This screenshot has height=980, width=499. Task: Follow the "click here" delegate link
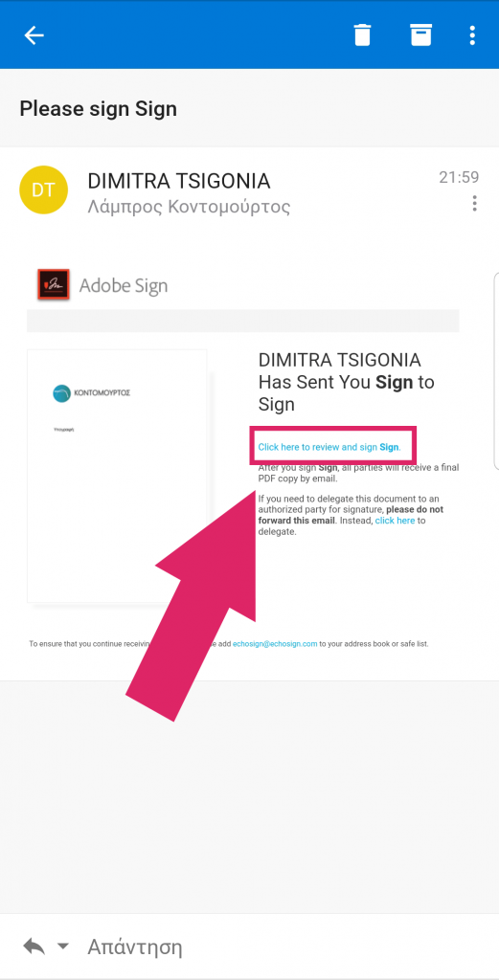click(395, 521)
